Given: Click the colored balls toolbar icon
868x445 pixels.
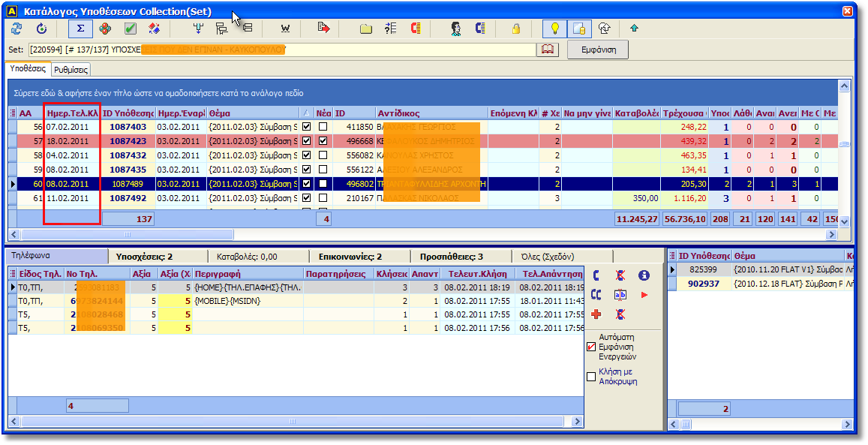Looking at the screenshot, I should 105,29.
